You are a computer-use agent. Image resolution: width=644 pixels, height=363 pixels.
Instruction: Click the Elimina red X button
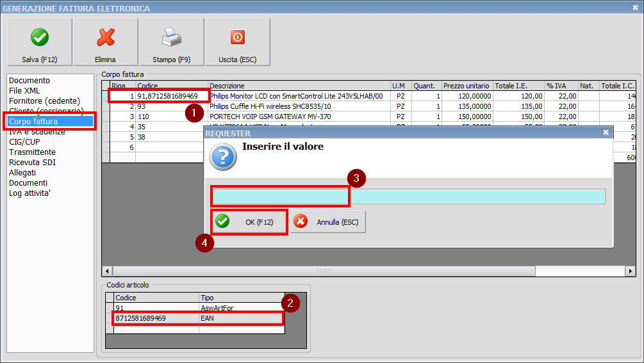click(x=105, y=42)
